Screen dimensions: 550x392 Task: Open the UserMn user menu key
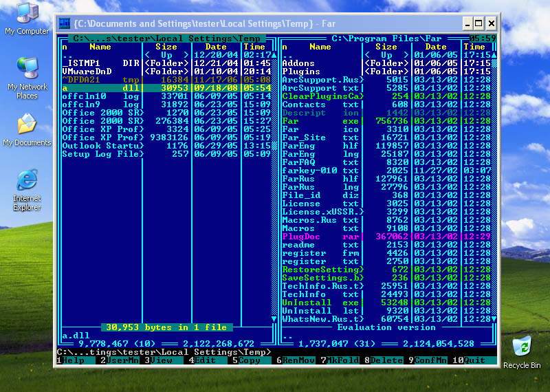[x=122, y=360]
